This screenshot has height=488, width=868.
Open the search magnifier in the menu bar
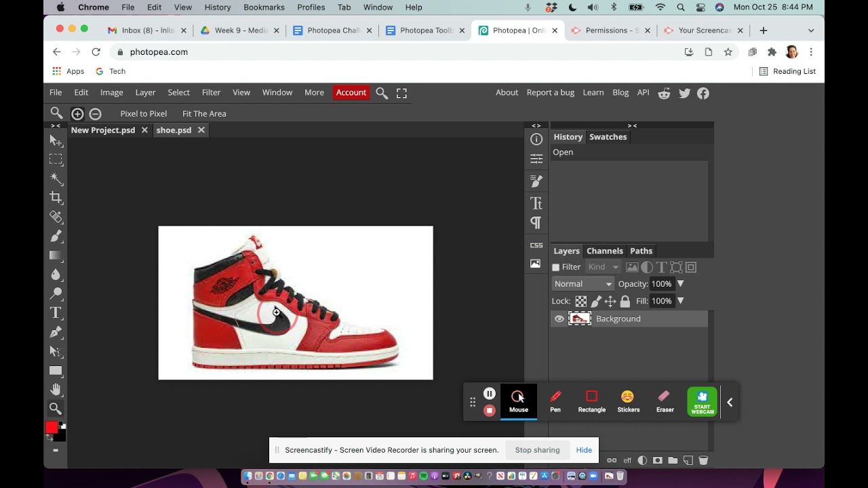(382, 93)
